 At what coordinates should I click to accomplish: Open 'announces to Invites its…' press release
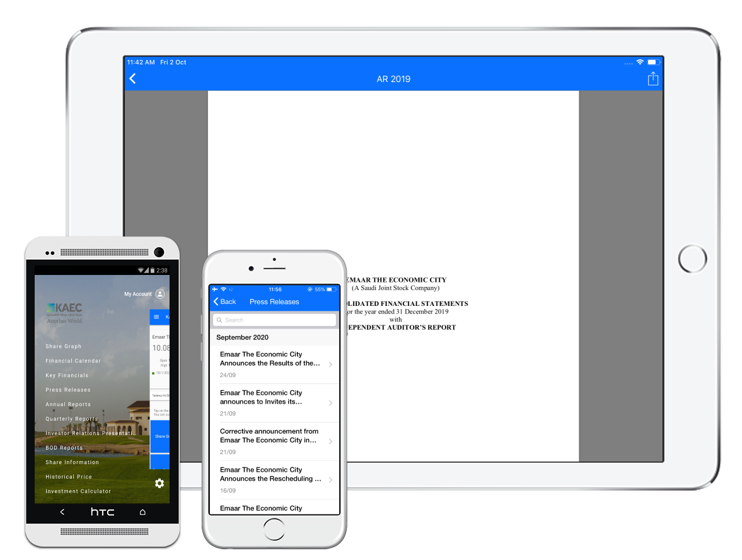[274, 403]
